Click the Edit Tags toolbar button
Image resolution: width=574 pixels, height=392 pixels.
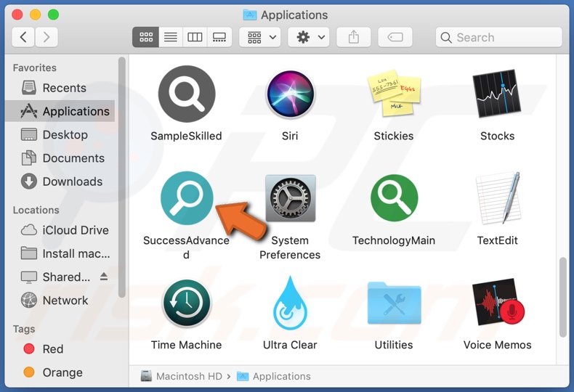395,37
